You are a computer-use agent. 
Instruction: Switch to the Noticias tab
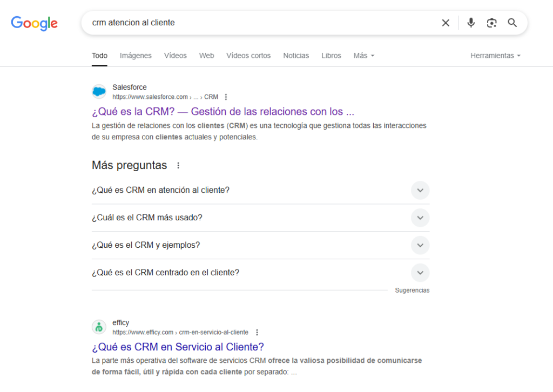pos(296,56)
